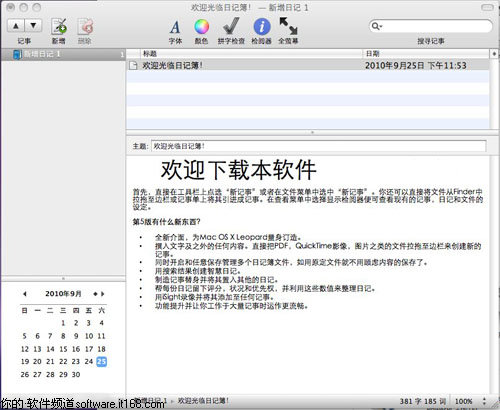
Task: Click the list column corner menu button
Action: coord(494,53)
